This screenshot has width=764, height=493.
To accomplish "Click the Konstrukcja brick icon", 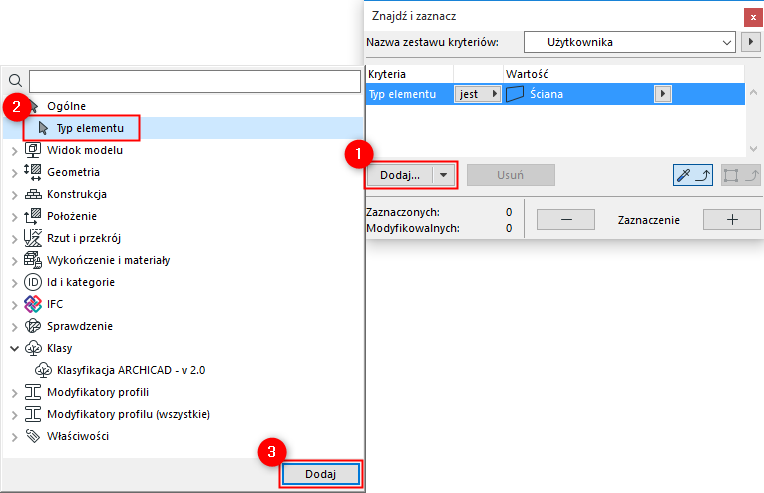I will click(x=33, y=194).
